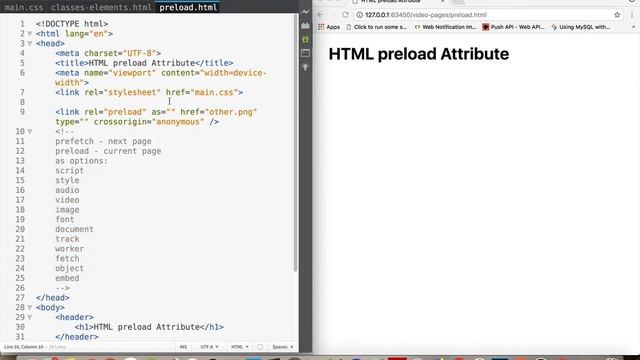Collapse the header tag fold at line 29
640x360 pixels.
30,317
